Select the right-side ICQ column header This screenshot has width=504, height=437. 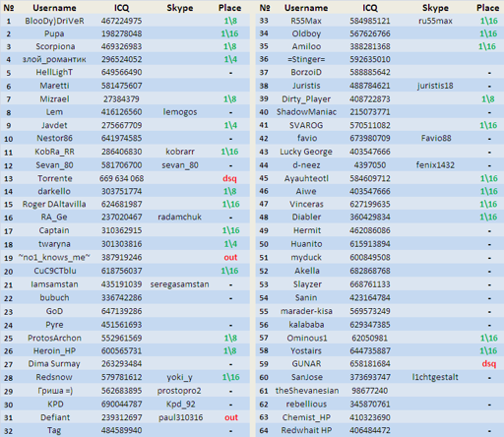click(370, 8)
